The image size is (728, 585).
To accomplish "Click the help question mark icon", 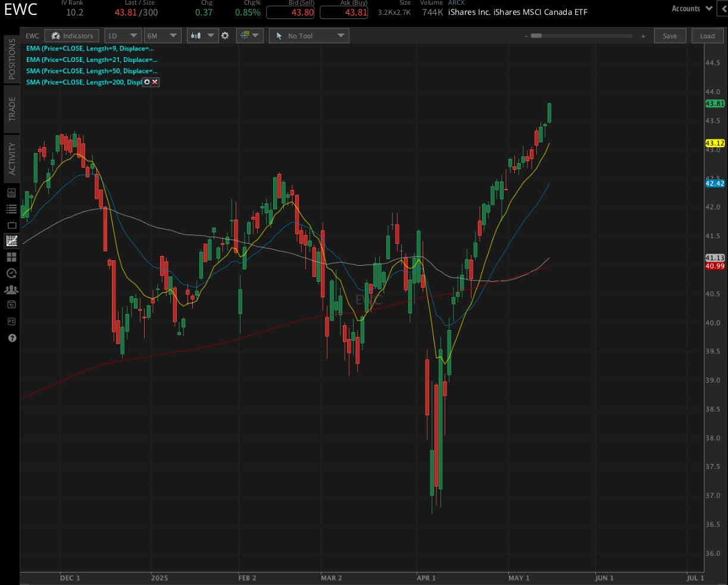I will coord(11,338).
